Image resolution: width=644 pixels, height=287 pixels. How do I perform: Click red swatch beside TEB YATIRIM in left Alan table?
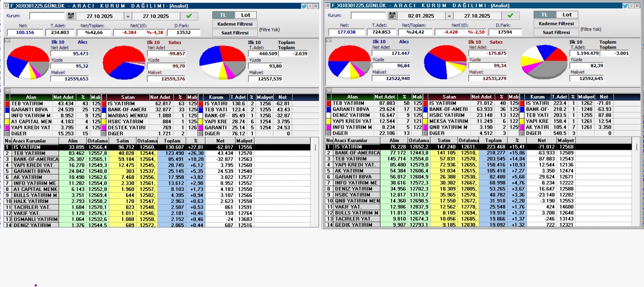coord(7,104)
